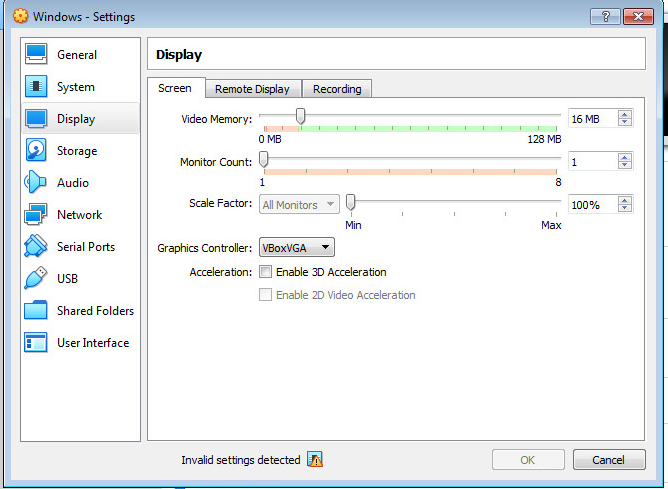
Task: Click the Video Memory slider handle
Action: (x=300, y=115)
